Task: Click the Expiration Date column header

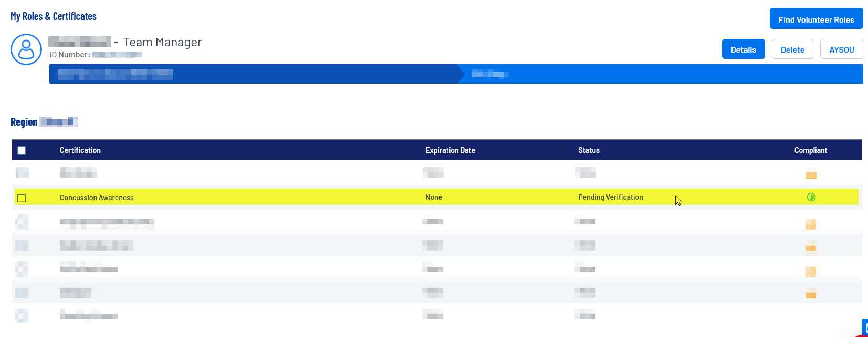Action: coord(450,150)
